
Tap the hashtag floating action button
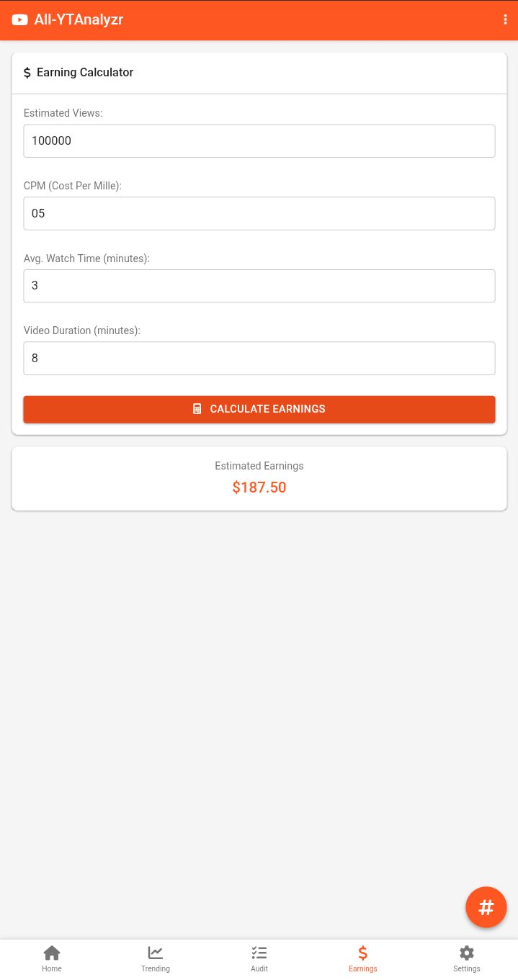pyautogui.click(x=486, y=907)
